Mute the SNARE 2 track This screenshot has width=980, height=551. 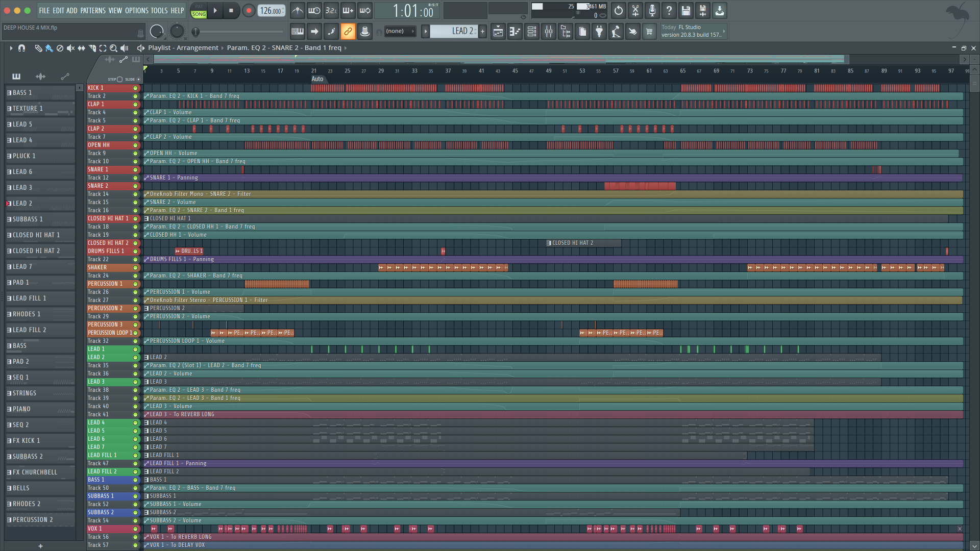coord(135,186)
